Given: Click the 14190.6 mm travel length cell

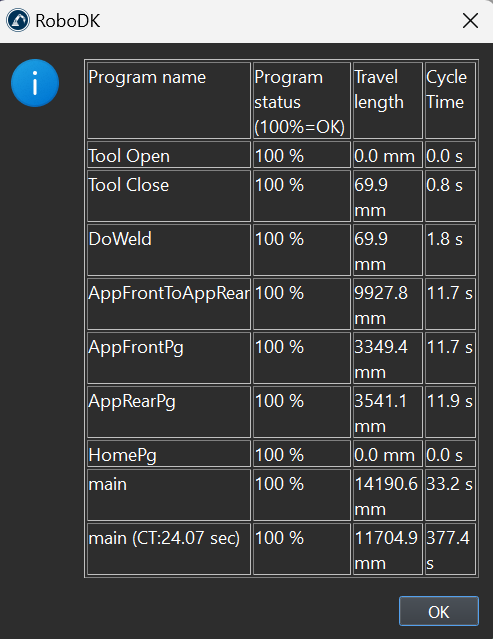Looking at the screenshot, I should [387, 495].
